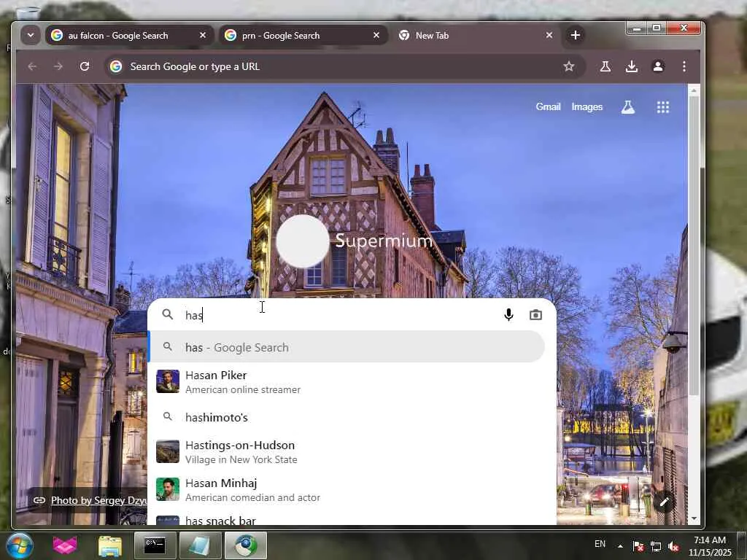
Task: Open the muted volume tray icon
Action: point(673,546)
